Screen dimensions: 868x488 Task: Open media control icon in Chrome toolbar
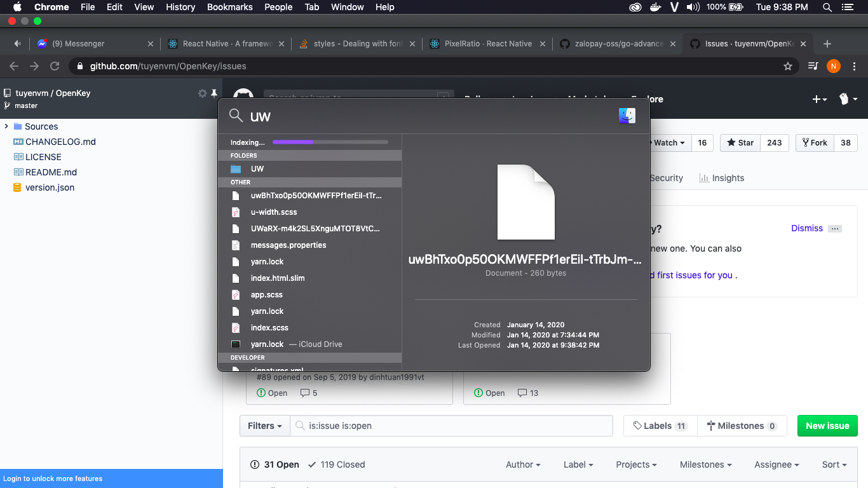(x=813, y=66)
